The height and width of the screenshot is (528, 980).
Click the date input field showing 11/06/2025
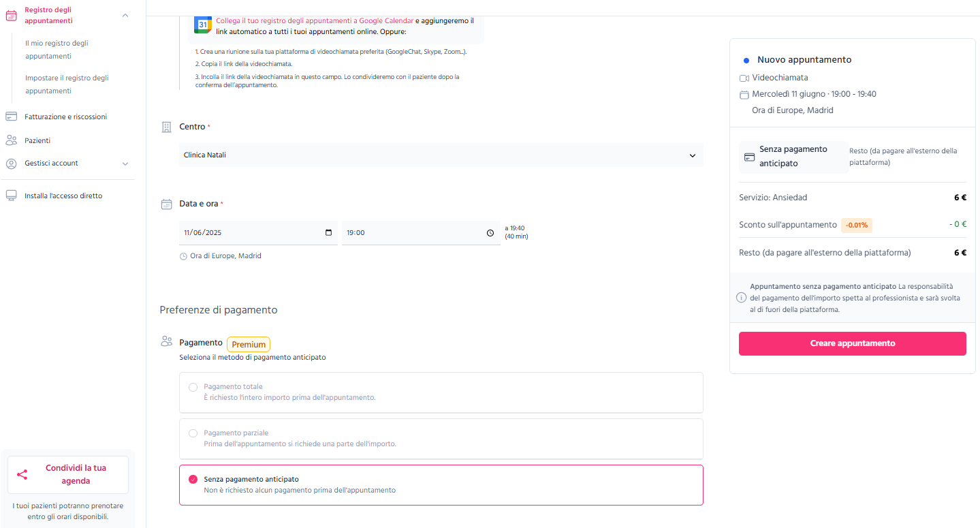[x=258, y=233]
